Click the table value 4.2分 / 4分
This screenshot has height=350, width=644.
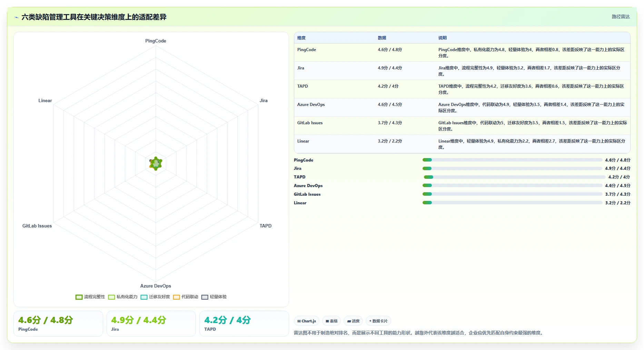click(388, 86)
